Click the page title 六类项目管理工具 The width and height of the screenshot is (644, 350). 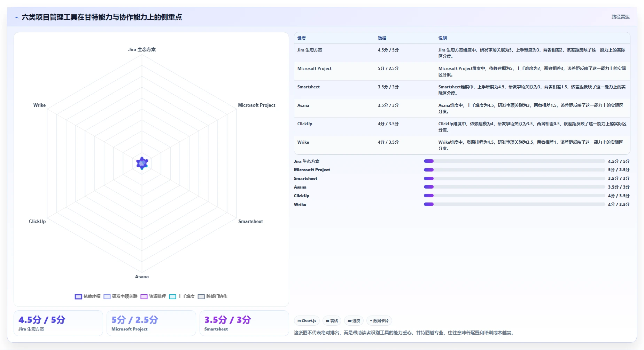click(x=102, y=17)
